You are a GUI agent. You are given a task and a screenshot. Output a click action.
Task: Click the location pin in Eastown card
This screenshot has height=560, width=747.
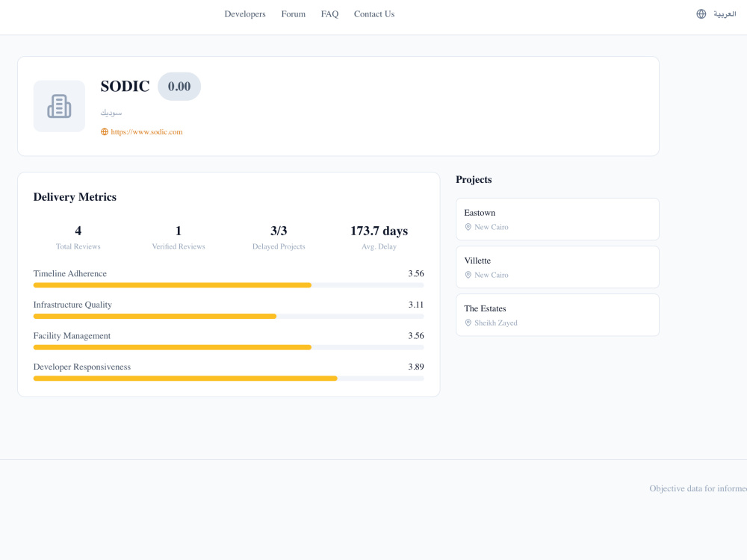[x=468, y=227]
